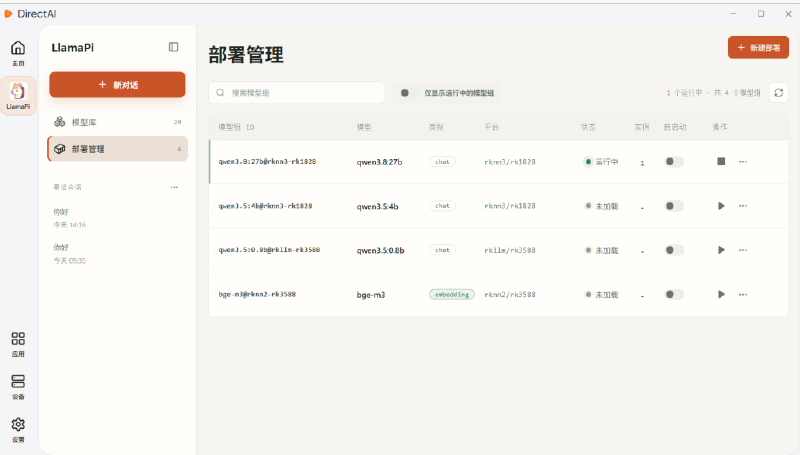Toggle auto-start for bge-m3

click(x=674, y=294)
